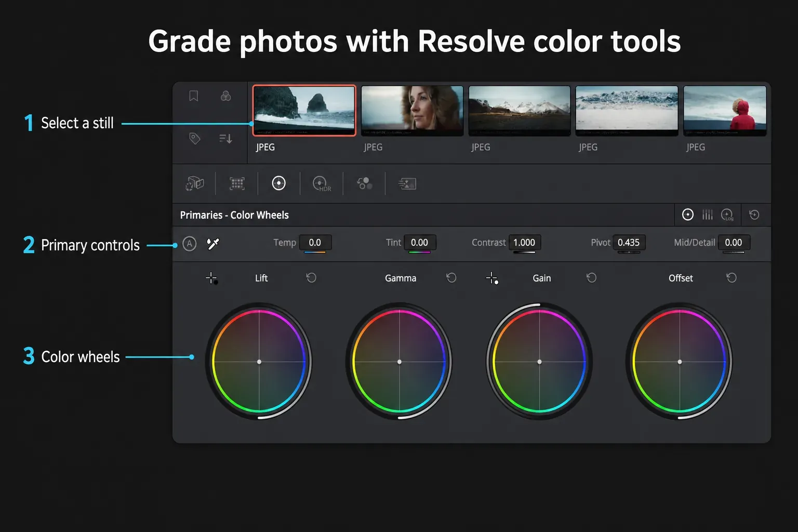Click the Contrast value field
This screenshot has height=532, width=798.
524,243
